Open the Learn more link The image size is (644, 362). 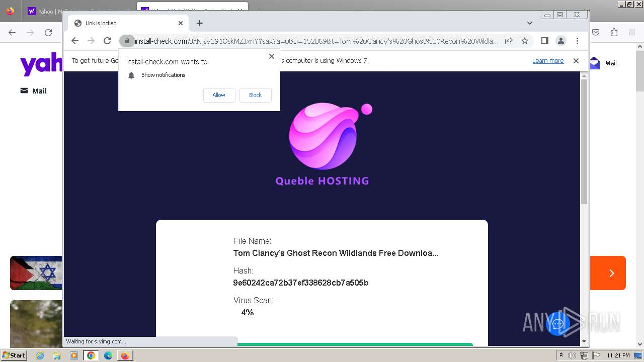548,61
